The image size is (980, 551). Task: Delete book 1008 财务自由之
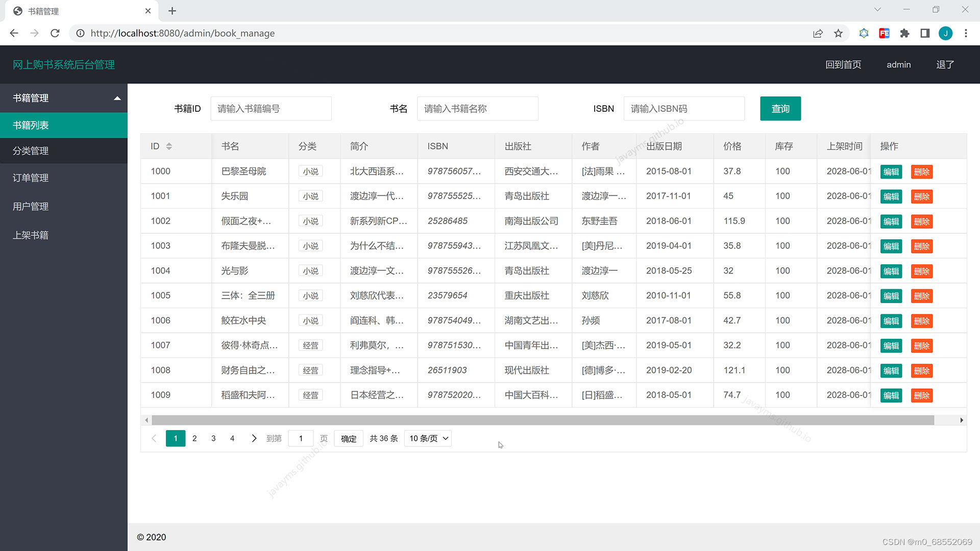coord(921,371)
